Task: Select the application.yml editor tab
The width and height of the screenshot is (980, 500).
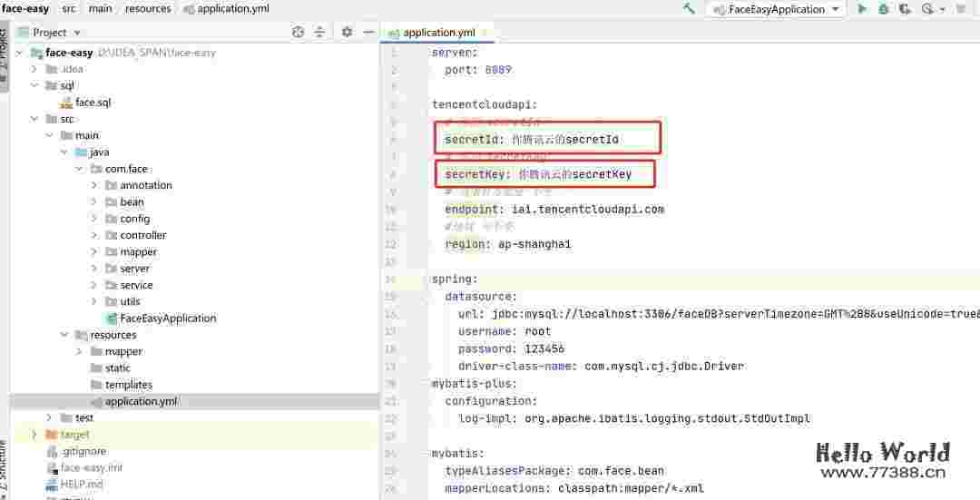Action: coord(438,33)
